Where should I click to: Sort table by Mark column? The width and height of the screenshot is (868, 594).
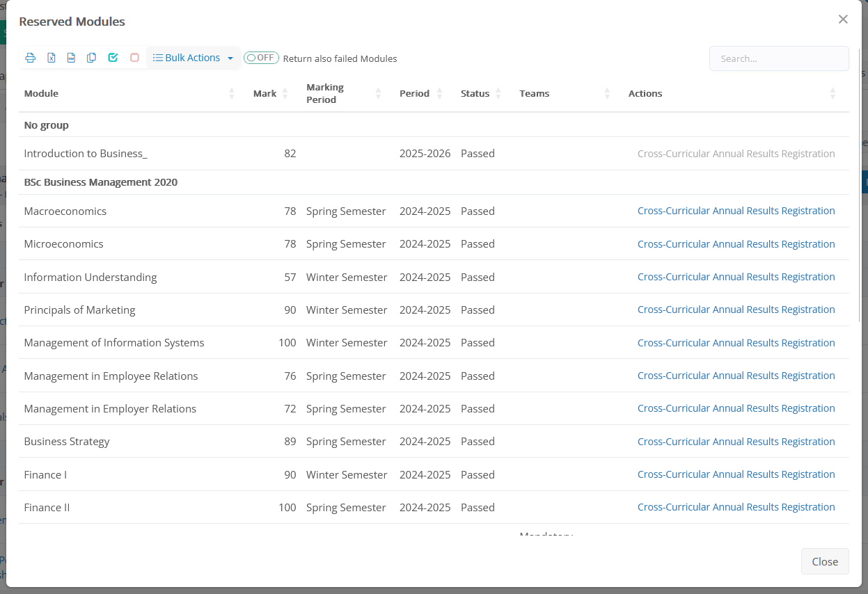[265, 93]
